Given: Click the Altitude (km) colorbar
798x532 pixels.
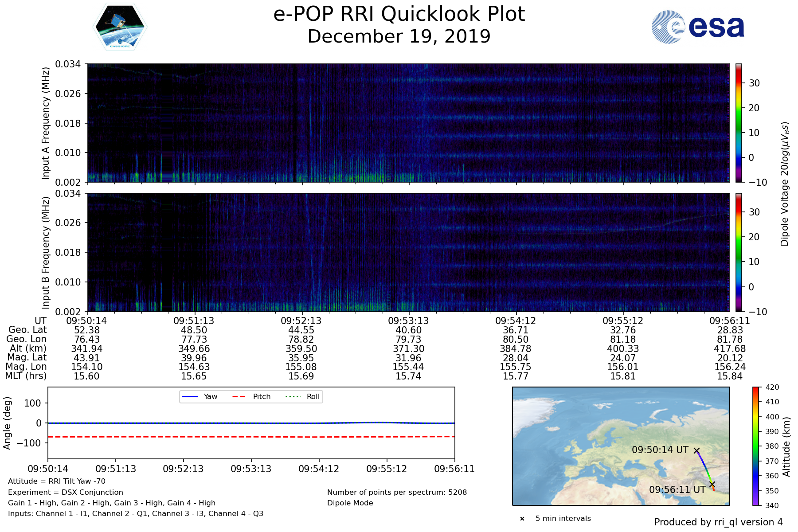Looking at the screenshot, I should click(x=756, y=446).
